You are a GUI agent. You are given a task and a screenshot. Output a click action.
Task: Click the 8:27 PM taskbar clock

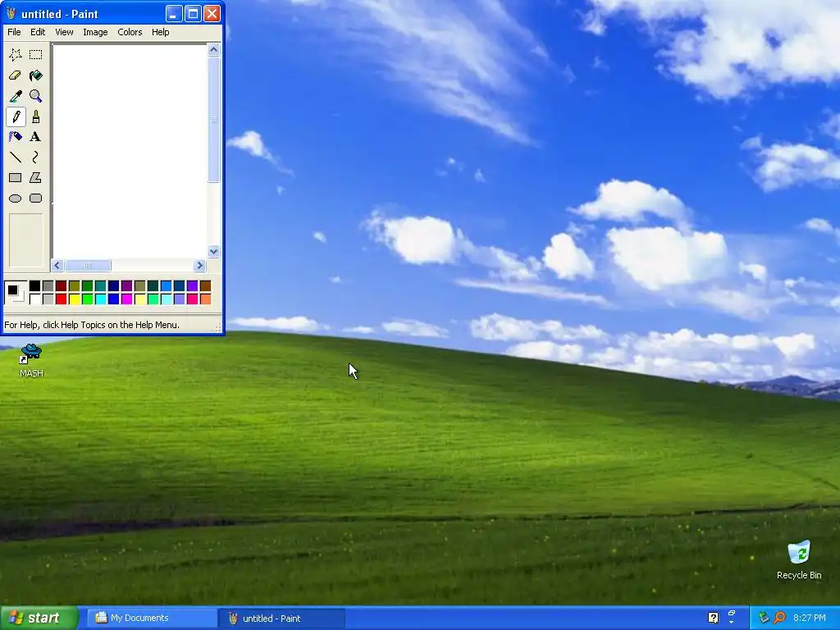(x=810, y=618)
